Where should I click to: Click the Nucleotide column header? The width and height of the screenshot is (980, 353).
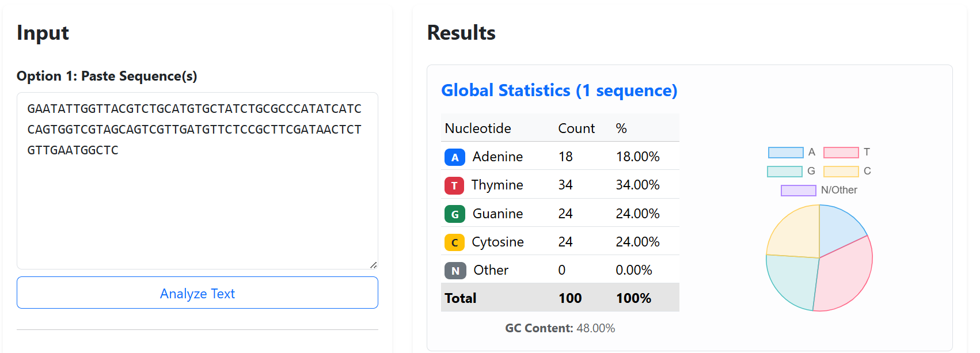point(478,128)
